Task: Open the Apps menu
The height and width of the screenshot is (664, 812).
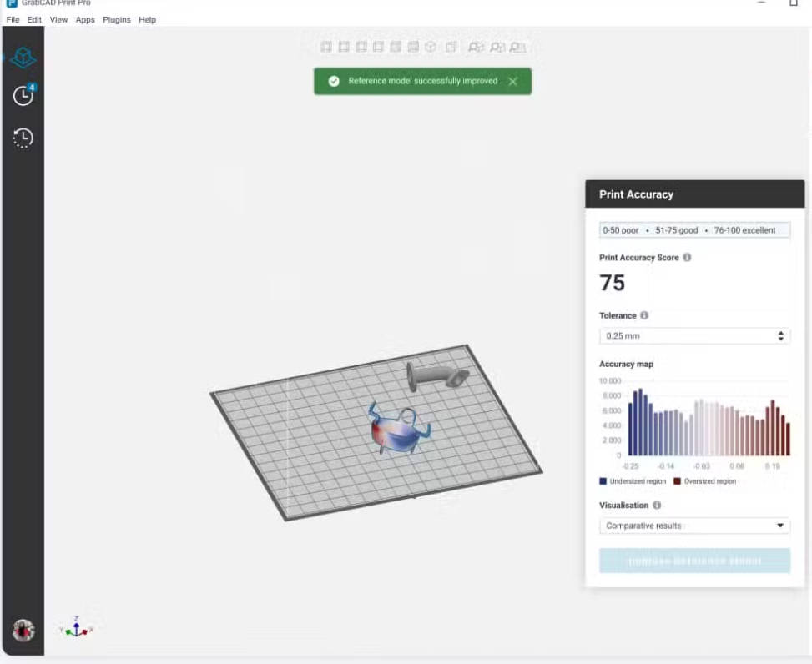Action: (x=85, y=19)
